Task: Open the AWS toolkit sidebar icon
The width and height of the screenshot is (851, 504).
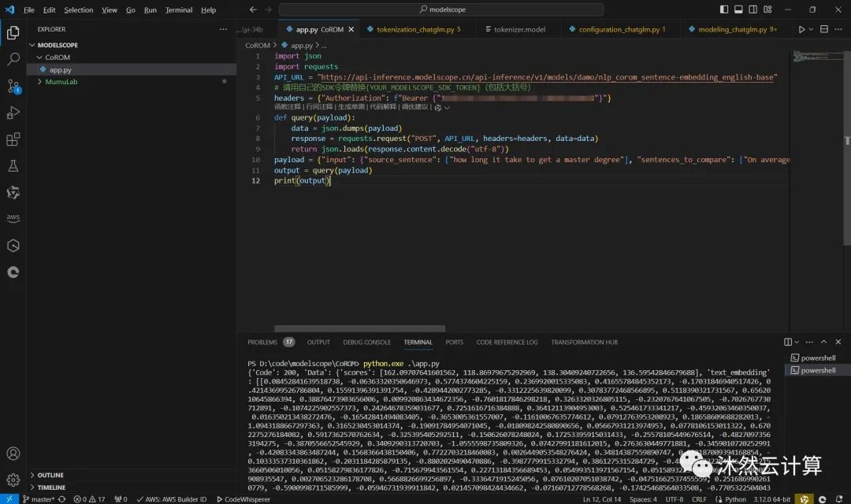Action: pos(13,217)
